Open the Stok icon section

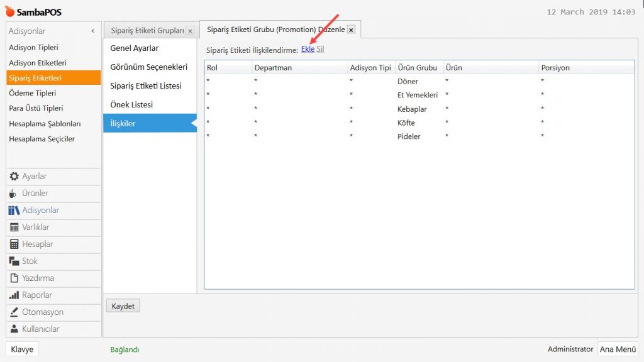coord(14,261)
